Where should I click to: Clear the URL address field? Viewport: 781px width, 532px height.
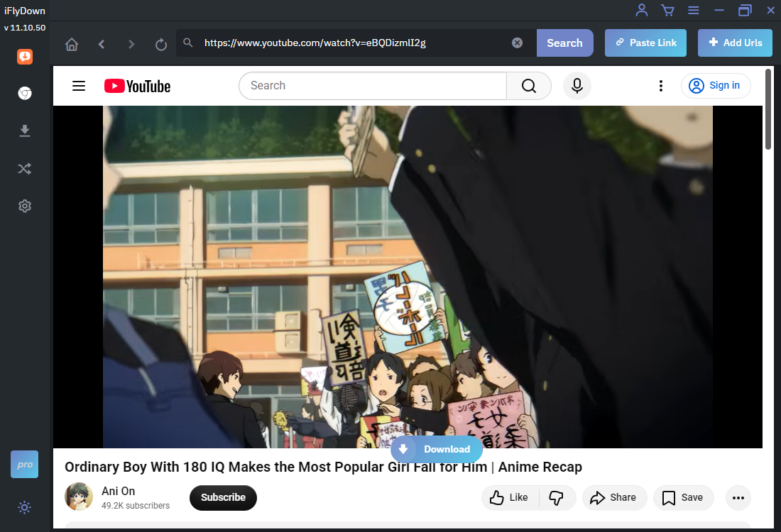(517, 43)
